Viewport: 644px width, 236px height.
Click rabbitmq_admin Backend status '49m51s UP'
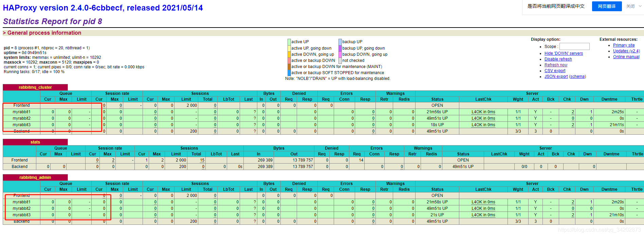tap(437, 221)
